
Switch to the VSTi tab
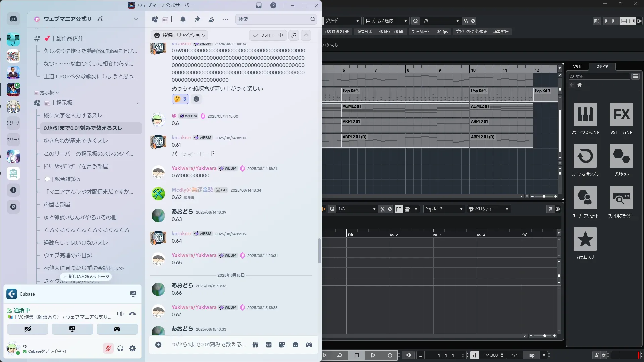(577, 66)
